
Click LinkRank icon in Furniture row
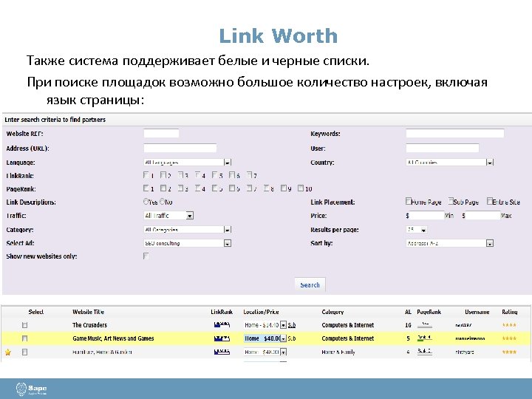[x=222, y=352]
